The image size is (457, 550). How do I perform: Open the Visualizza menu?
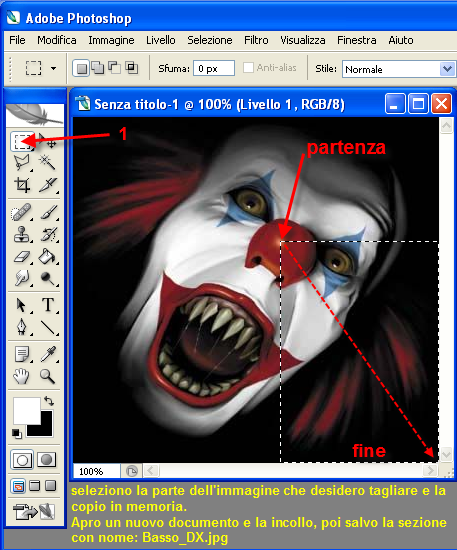click(x=303, y=40)
